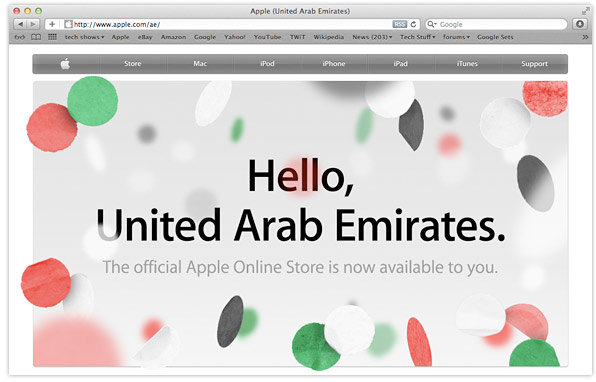The height and width of the screenshot is (382, 596).
Task: Click the RSS badge in the address bar
Action: point(399,24)
